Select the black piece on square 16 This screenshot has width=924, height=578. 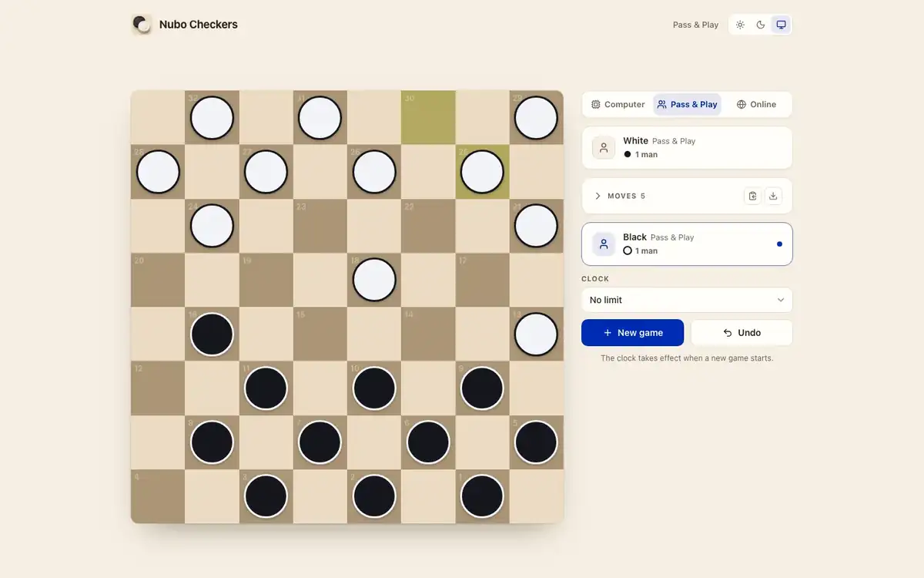click(212, 334)
